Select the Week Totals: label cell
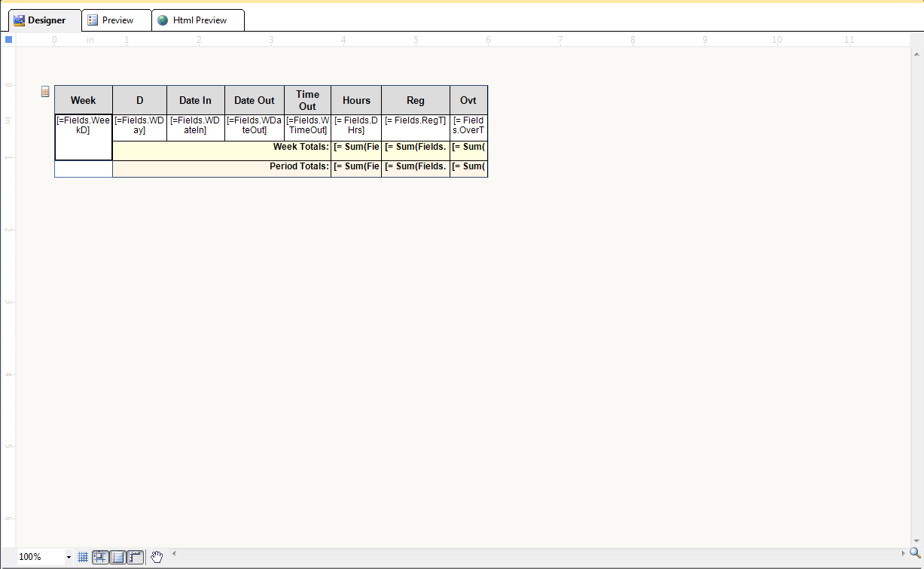 point(222,151)
